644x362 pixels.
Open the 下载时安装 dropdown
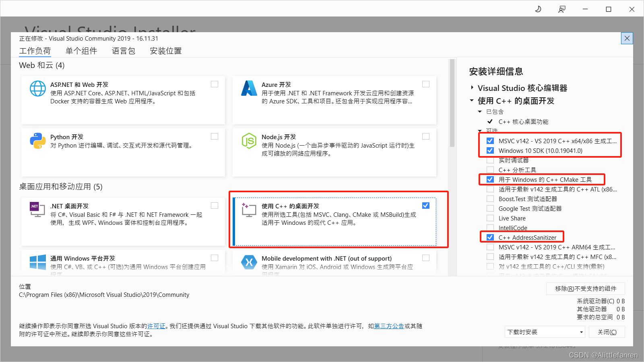(x=545, y=332)
